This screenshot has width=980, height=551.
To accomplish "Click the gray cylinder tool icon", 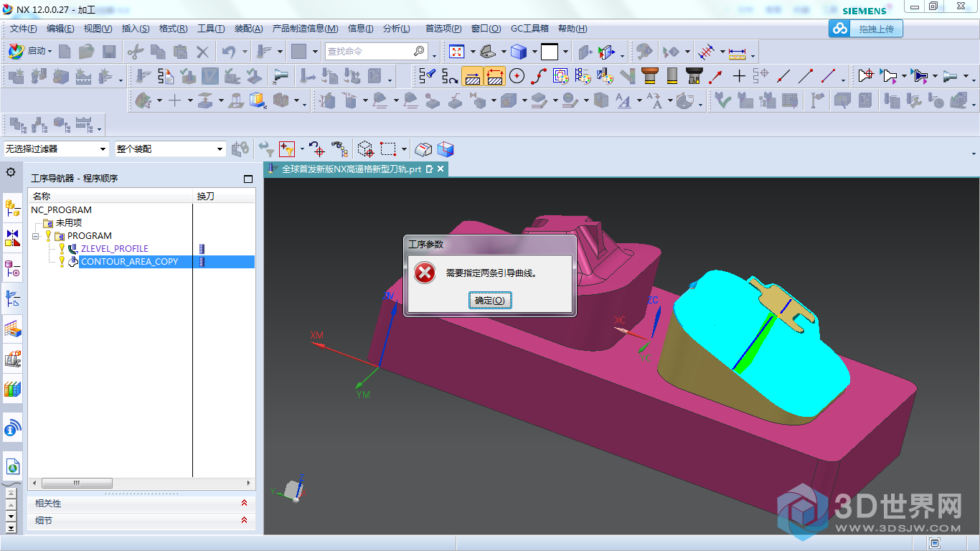I will 672,75.
